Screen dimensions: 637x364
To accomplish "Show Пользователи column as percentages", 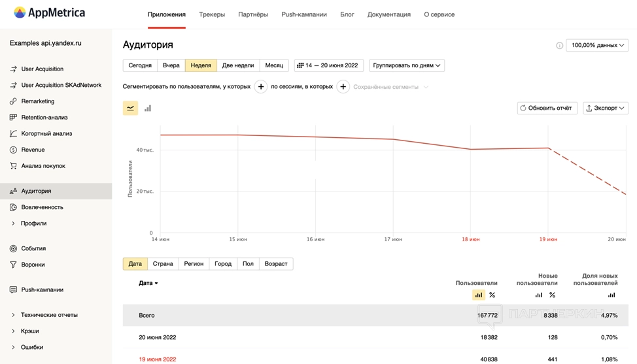I will coord(492,295).
